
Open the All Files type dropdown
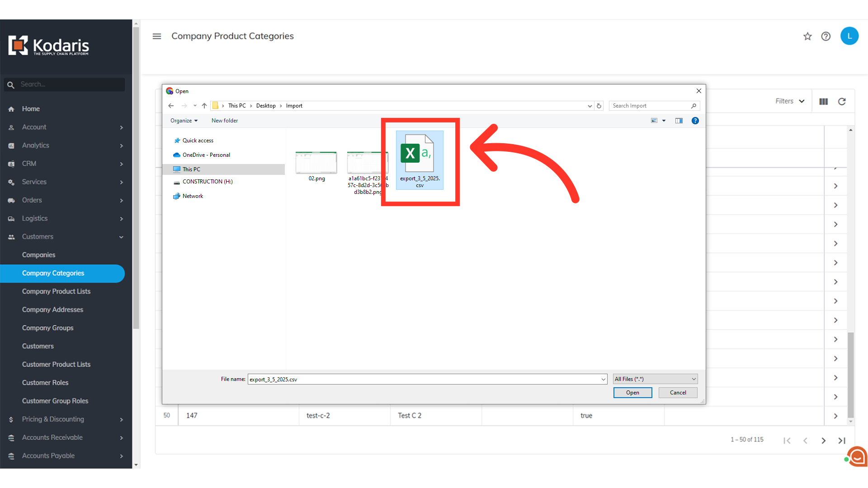(655, 379)
